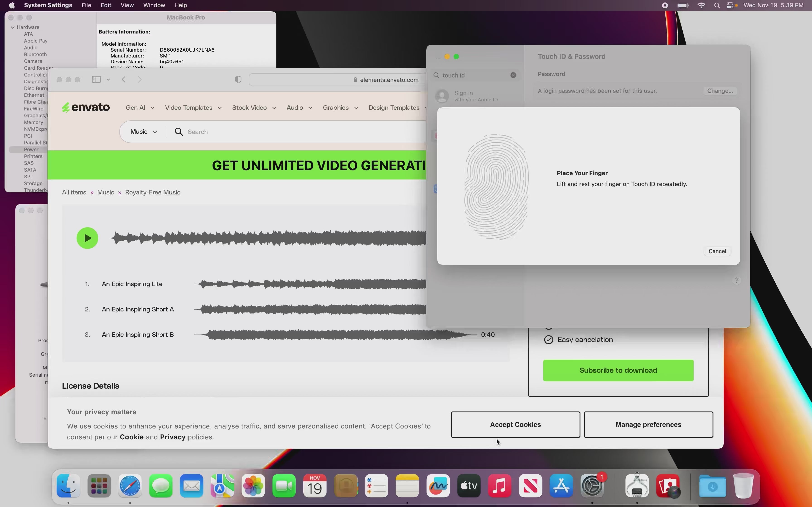The image size is (812, 507).
Task: Click the Accept Cookies button
Action: [x=515, y=425]
